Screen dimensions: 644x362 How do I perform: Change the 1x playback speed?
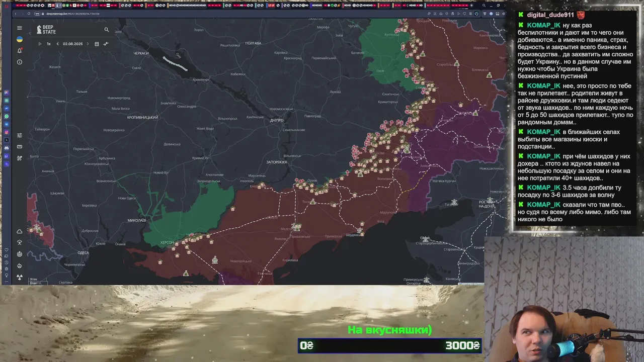pyautogui.click(x=49, y=44)
